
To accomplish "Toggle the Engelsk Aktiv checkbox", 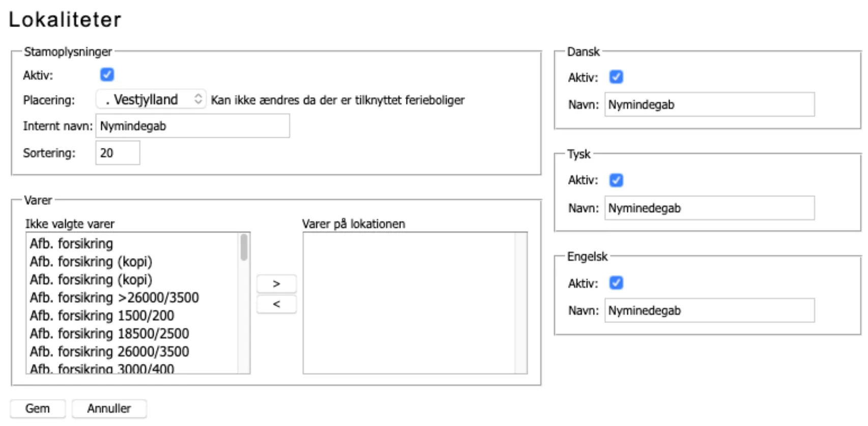I will click(616, 283).
